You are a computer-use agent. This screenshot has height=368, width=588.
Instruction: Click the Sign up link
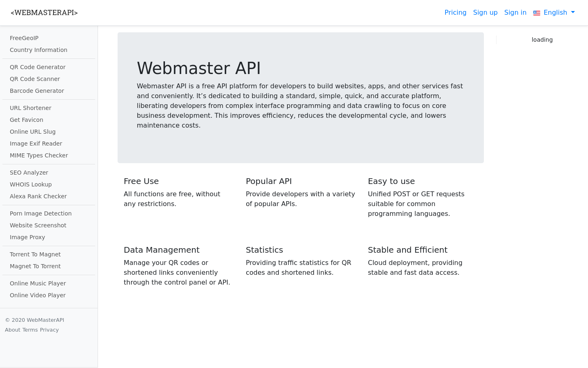click(x=485, y=12)
